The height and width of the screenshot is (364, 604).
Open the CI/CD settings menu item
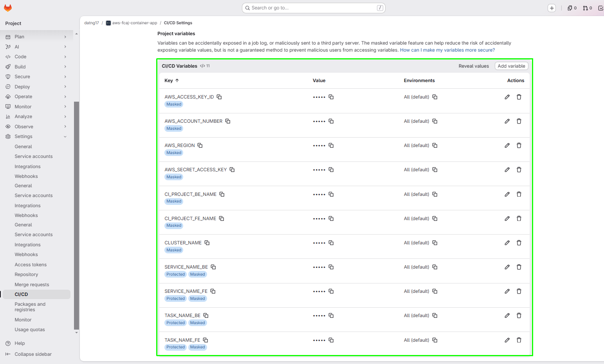pyautogui.click(x=36, y=294)
